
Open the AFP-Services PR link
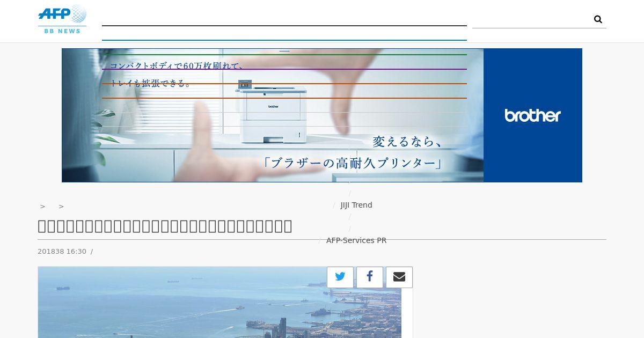(x=356, y=240)
